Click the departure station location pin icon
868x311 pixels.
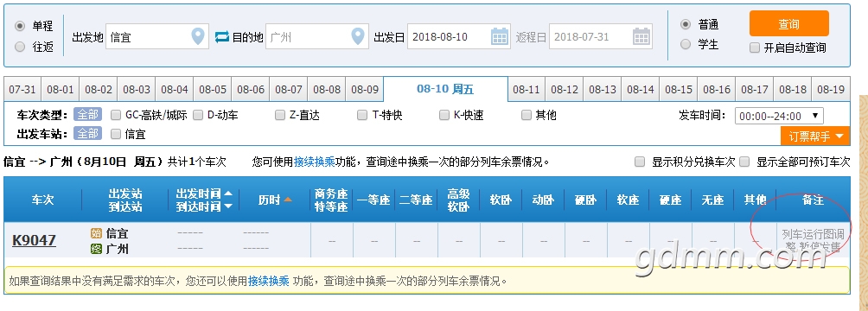click(x=198, y=37)
